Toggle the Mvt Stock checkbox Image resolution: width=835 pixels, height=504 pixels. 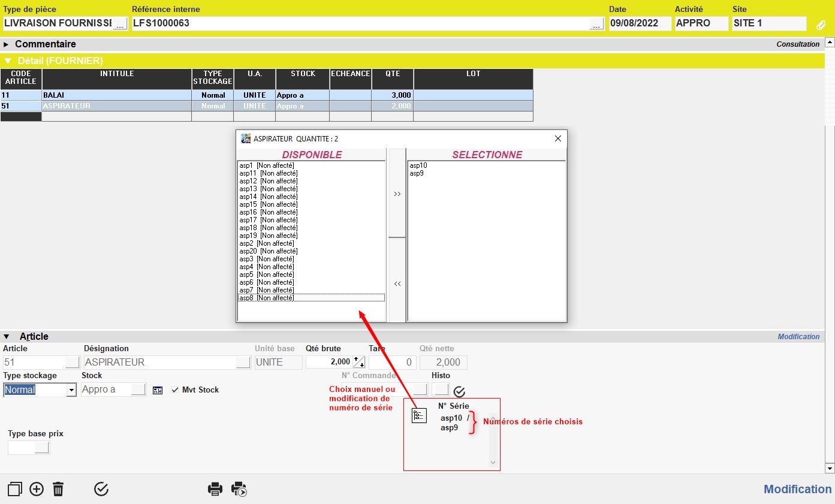click(x=175, y=390)
